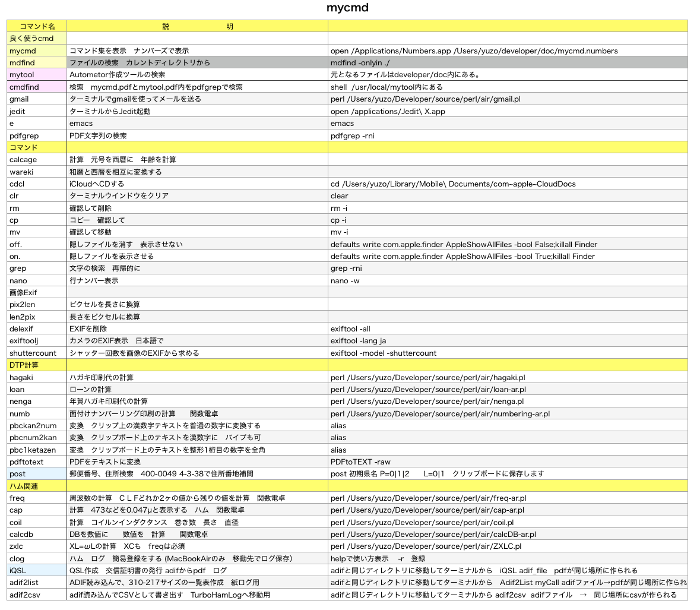Viewport: 700px width, 610px height.
Task: Click the gmail command name cell
Action: [37, 99]
